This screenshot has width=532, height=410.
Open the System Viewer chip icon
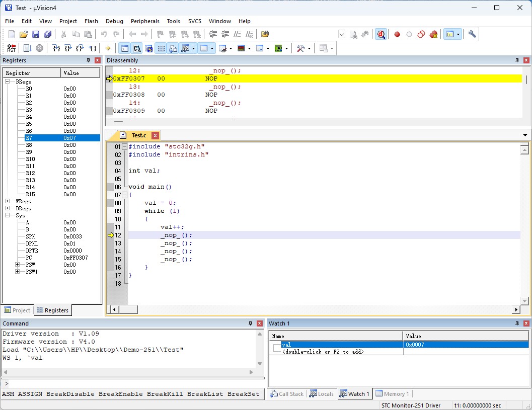tap(278, 48)
